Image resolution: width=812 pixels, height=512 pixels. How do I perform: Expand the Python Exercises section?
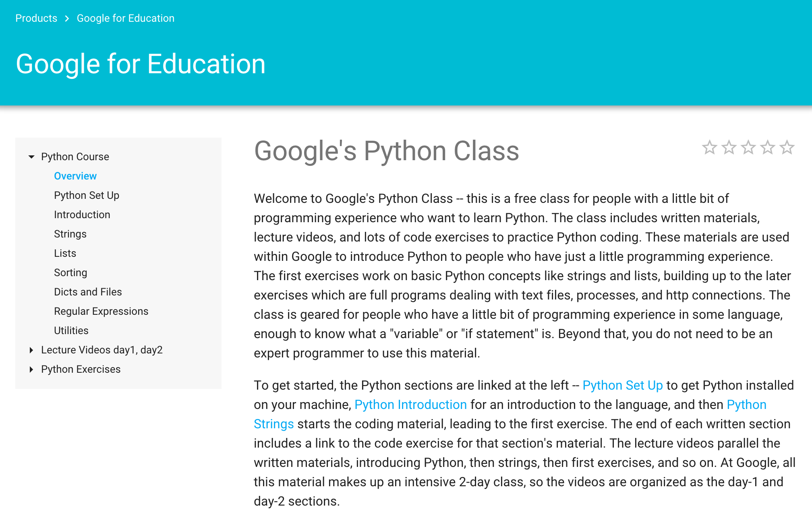[31, 370]
